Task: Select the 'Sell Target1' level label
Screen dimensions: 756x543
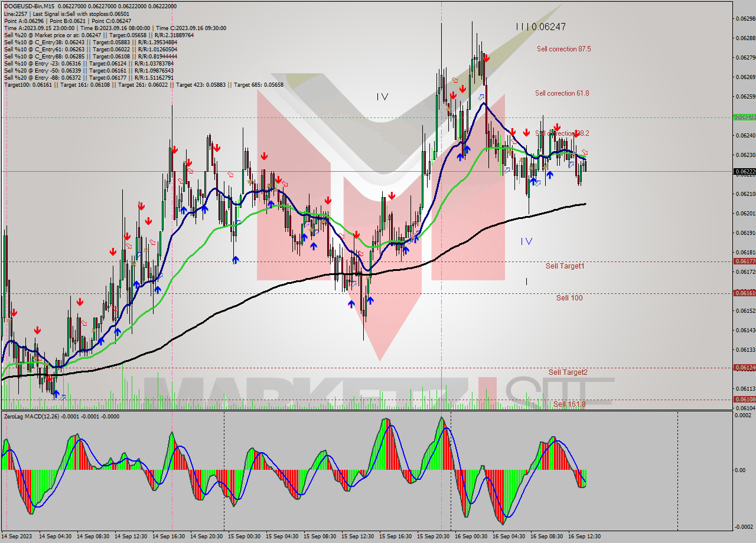Action: (x=565, y=266)
